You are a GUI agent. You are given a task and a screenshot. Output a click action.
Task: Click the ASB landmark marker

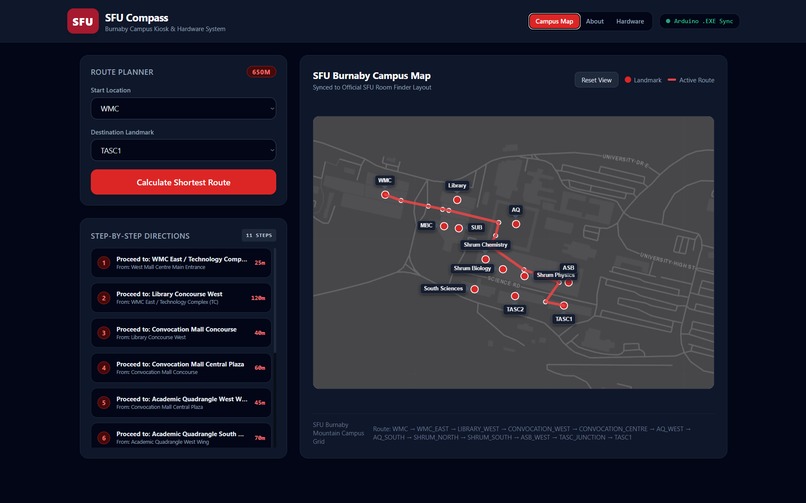click(569, 282)
